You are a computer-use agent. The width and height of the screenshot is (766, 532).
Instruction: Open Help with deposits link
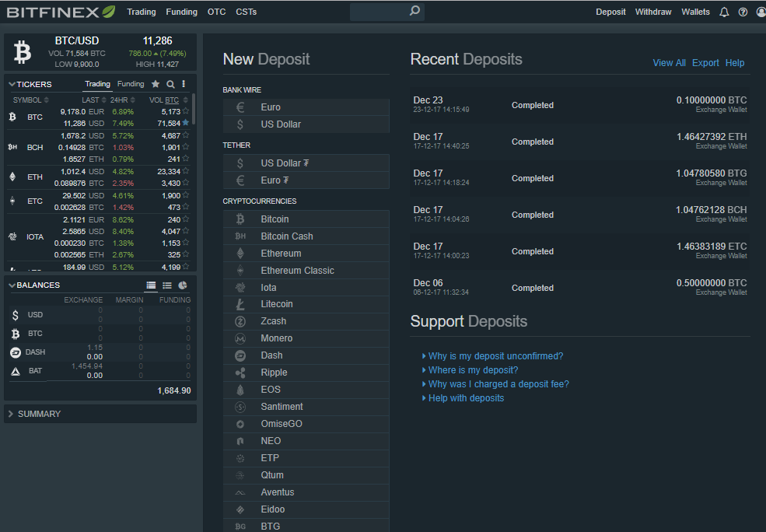(x=466, y=398)
